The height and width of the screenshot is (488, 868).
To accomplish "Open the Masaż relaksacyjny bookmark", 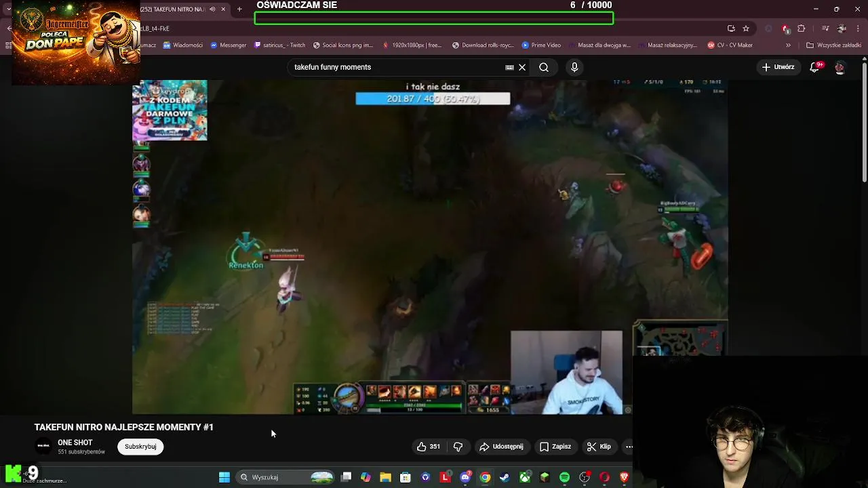I will click(x=669, y=45).
